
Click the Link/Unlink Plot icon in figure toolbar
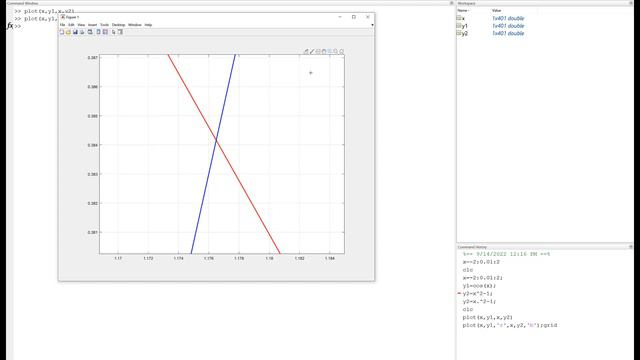pyautogui.click(x=90, y=32)
